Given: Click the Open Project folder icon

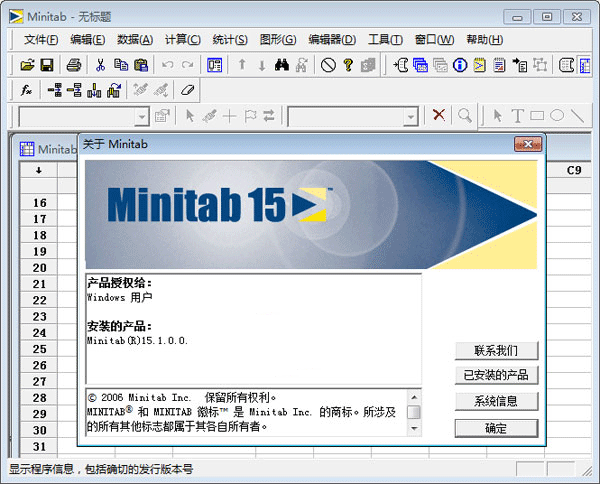Looking at the screenshot, I should [27, 65].
